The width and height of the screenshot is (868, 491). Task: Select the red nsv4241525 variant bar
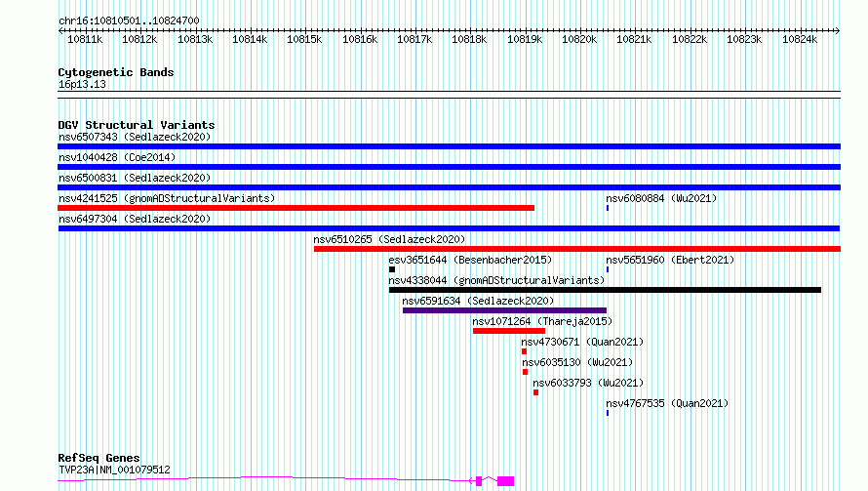pos(296,208)
